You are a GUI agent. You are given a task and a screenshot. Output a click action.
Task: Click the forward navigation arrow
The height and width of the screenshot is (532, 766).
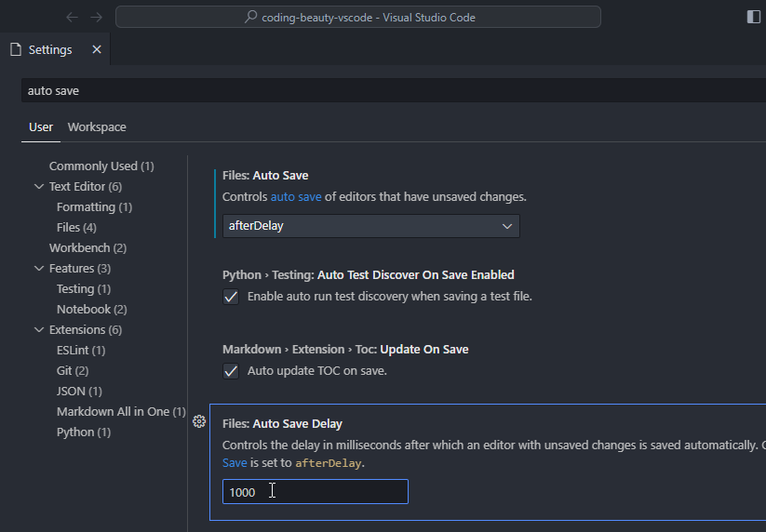click(x=97, y=17)
